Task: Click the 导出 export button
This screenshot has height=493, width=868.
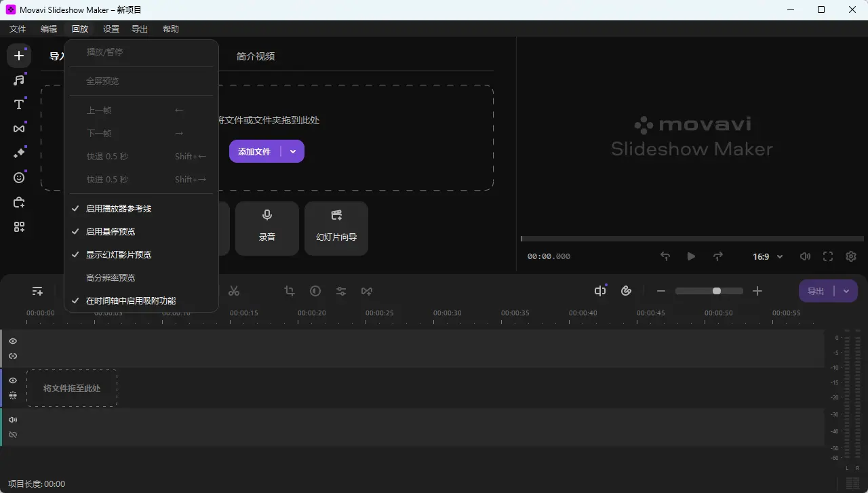Action: (x=816, y=291)
